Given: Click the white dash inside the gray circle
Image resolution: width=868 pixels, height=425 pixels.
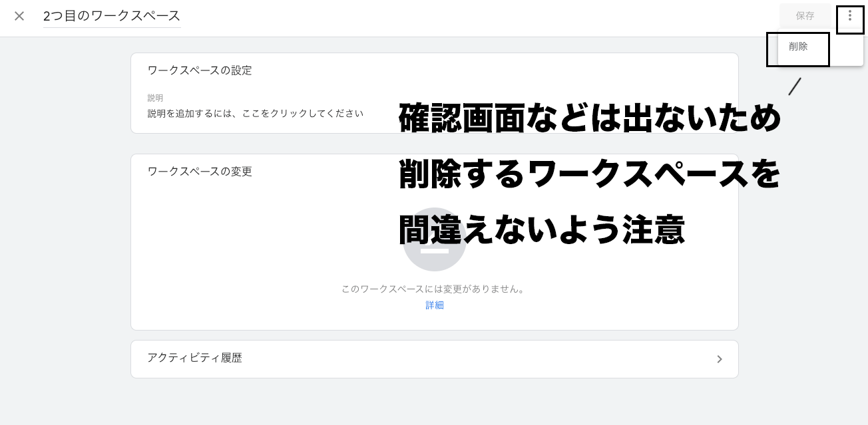Looking at the screenshot, I should pos(435,251).
